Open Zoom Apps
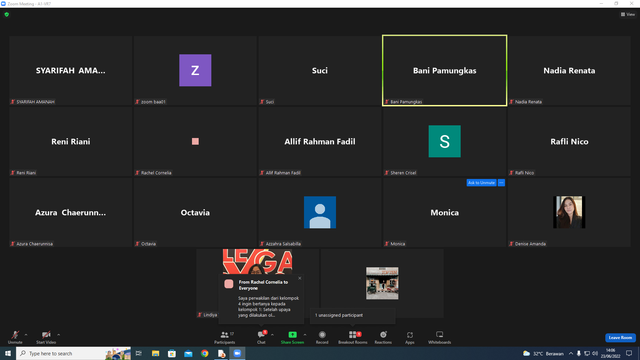This screenshot has height=360, width=640. pos(410,337)
